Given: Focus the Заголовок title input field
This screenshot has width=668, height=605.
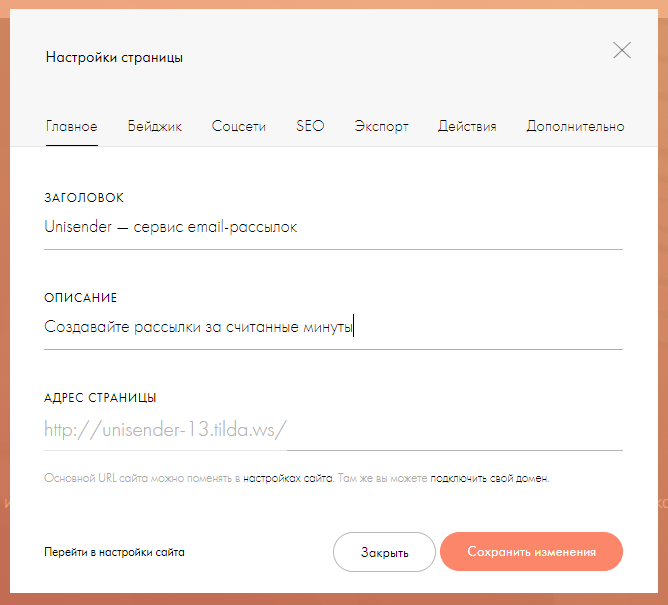Looking at the screenshot, I should (x=333, y=228).
